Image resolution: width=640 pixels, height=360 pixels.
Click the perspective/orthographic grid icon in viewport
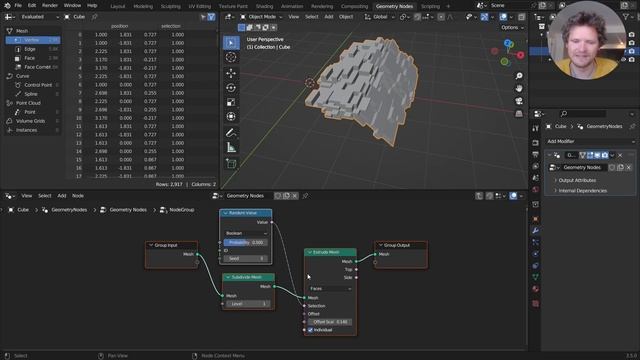[x=519, y=113]
